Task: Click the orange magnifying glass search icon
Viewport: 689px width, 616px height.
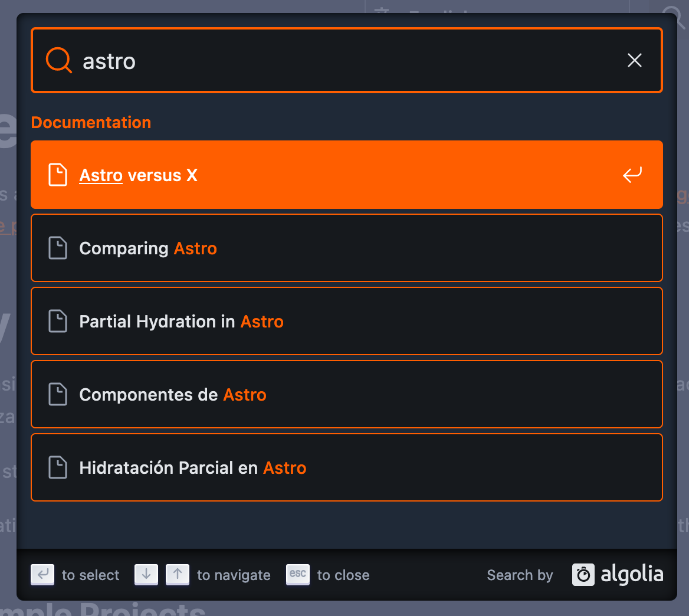Action: [58, 60]
